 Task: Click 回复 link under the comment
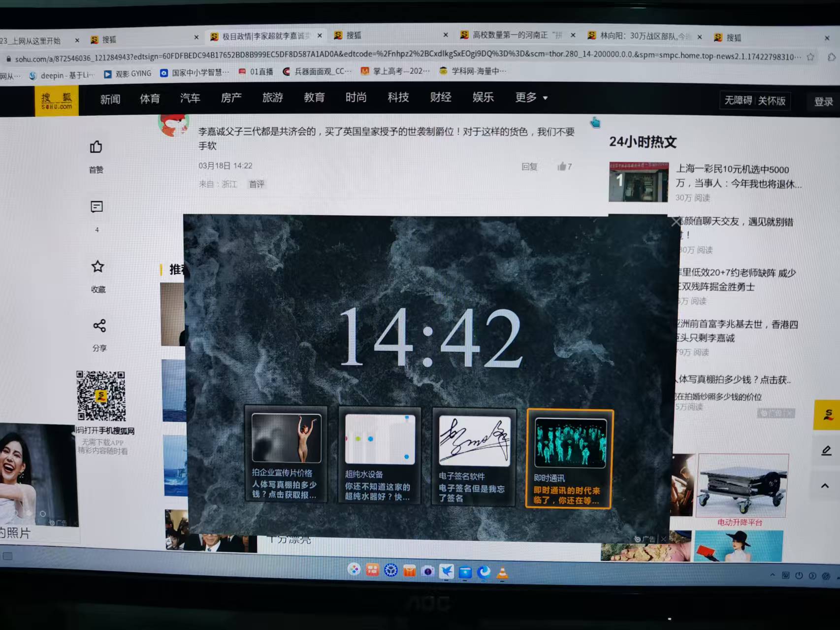[529, 166]
